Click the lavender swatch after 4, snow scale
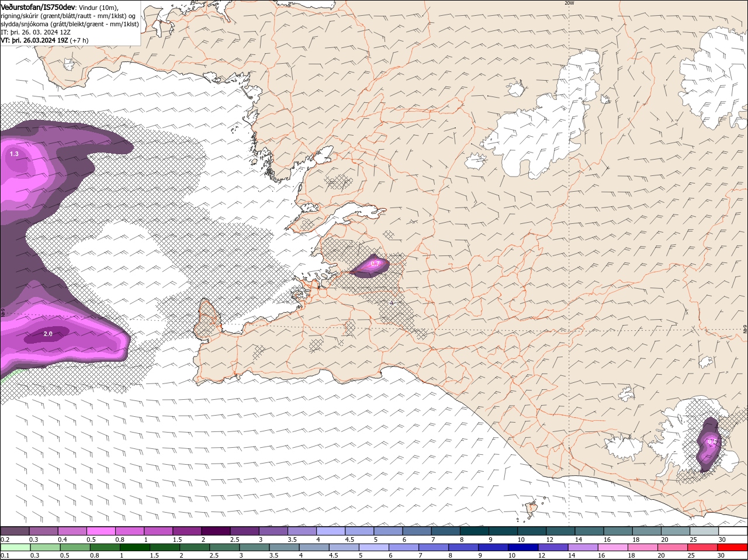748x560 pixels. point(330,531)
